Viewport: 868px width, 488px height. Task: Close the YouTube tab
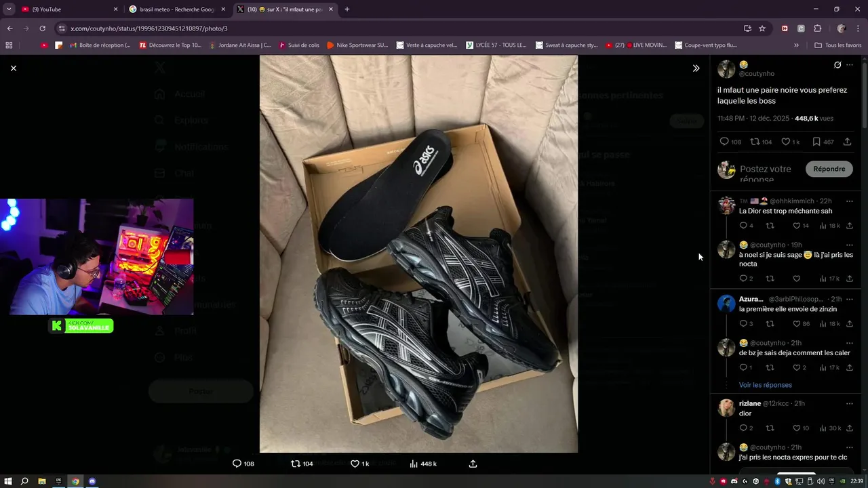[115, 9]
